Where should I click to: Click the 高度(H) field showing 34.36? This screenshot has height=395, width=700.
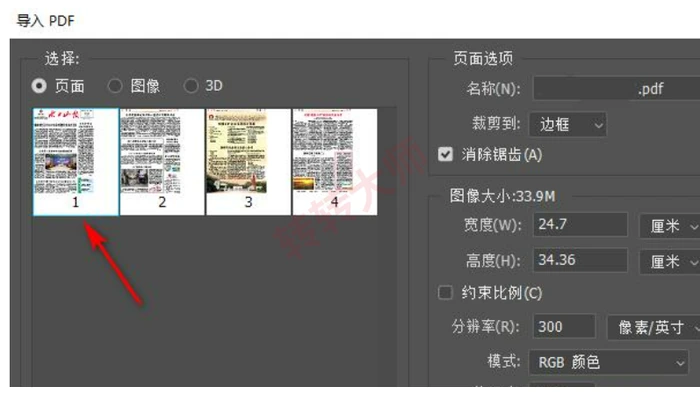(x=580, y=260)
